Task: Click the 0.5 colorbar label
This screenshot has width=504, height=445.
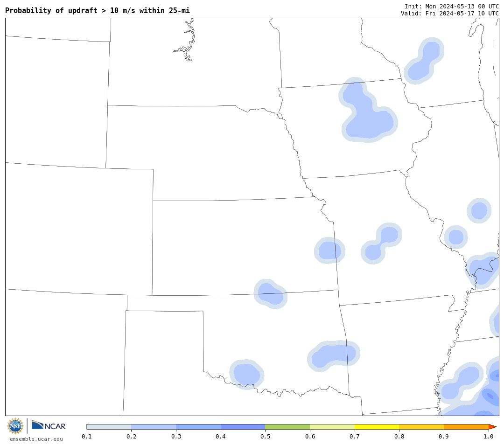Action: click(x=265, y=436)
